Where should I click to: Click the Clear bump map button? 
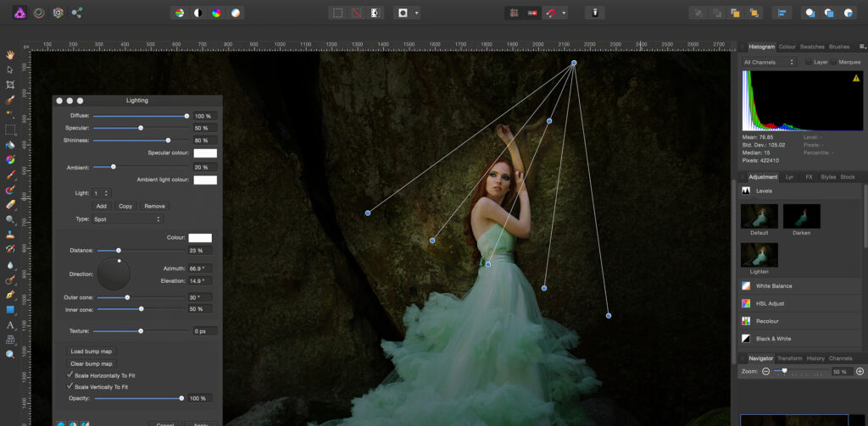pyautogui.click(x=92, y=364)
